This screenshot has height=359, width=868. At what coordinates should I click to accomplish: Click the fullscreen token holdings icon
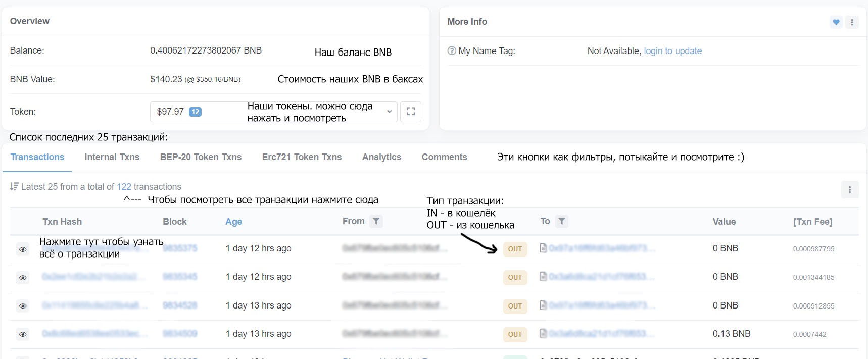coord(411,112)
